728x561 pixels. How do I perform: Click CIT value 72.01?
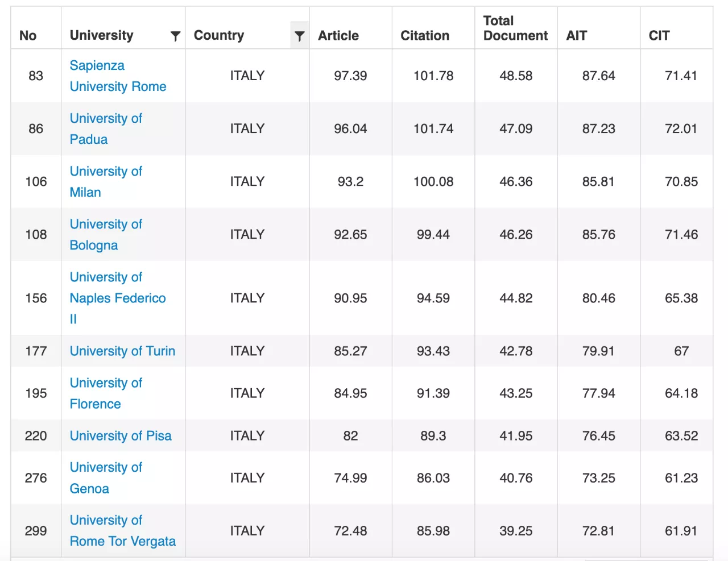coord(681,128)
